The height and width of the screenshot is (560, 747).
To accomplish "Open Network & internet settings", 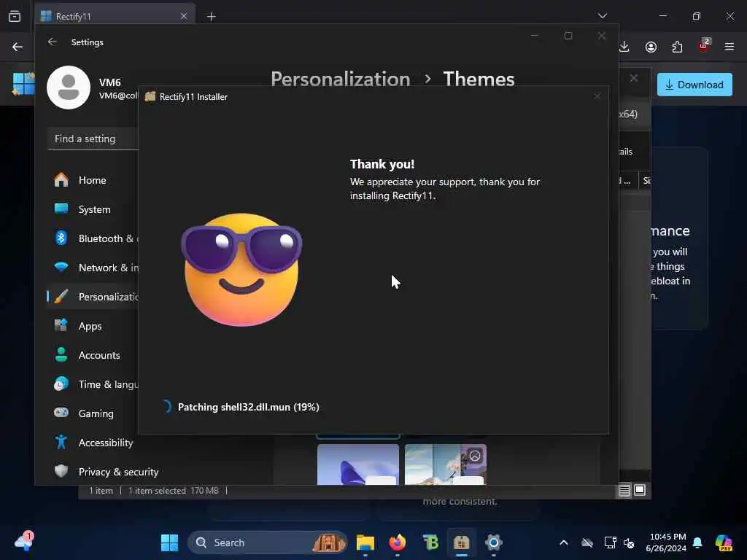I will (93, 268).
